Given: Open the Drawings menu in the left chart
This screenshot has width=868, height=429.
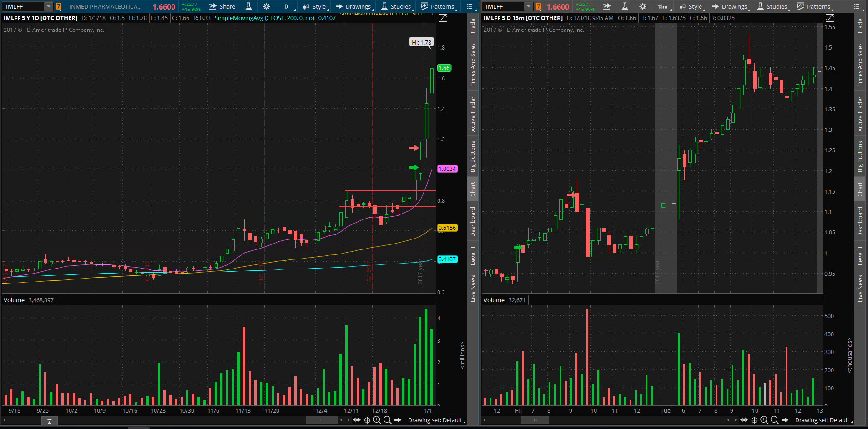Looking at the screenshot, I should [353, 6].
